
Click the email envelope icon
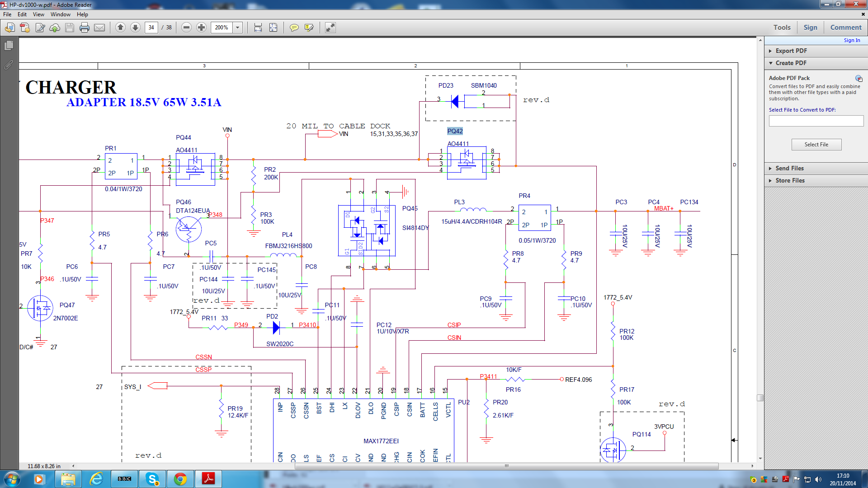tap(99, 28)
